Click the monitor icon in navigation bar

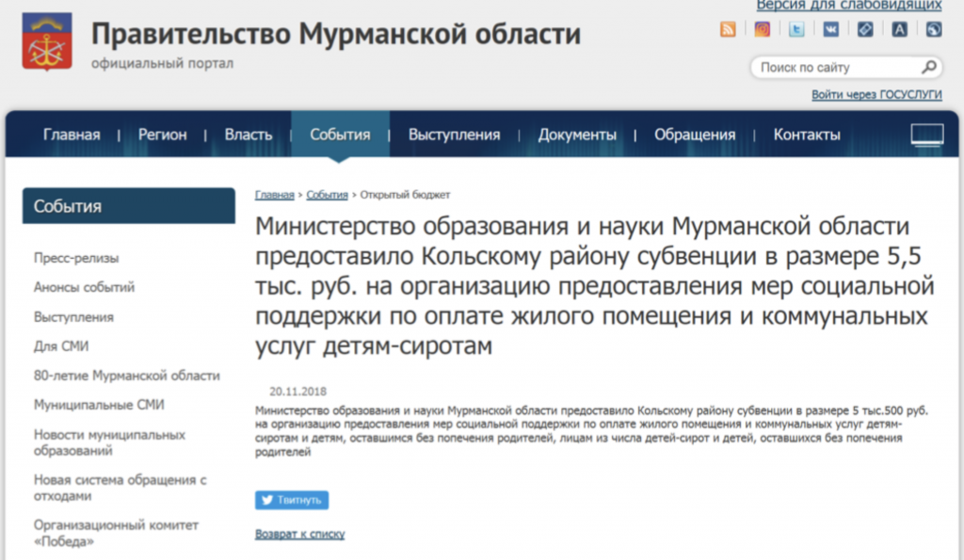(x=926, y=135)
